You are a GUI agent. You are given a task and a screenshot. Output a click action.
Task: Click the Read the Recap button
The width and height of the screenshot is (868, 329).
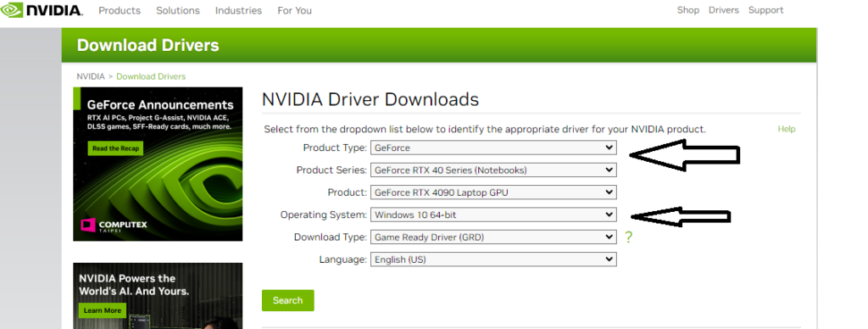pos(115,148)
